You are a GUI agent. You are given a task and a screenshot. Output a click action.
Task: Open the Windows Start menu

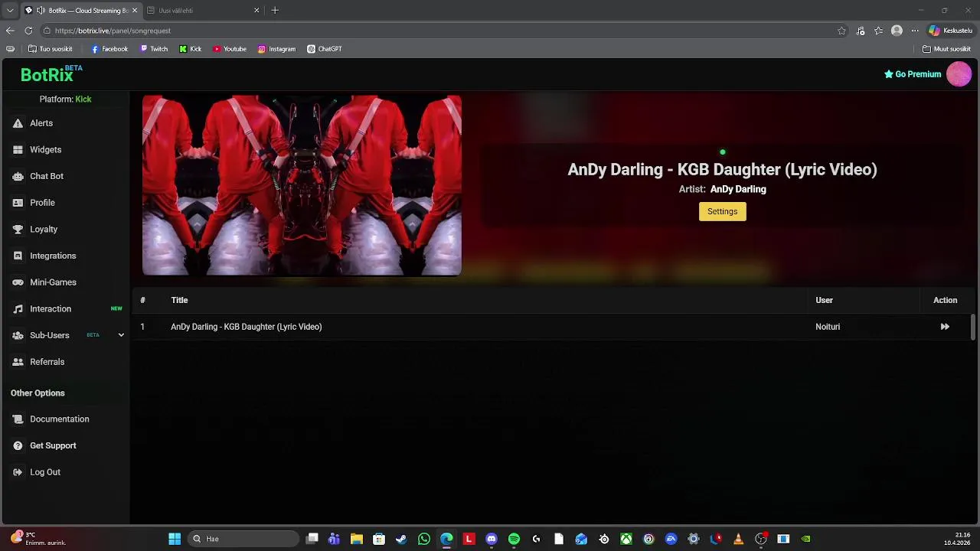[x=175, y=539]
